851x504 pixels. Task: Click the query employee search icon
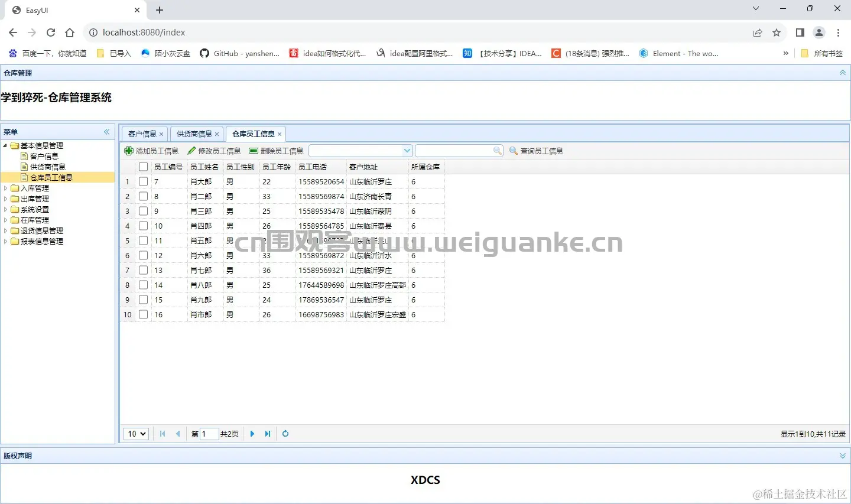514,151
